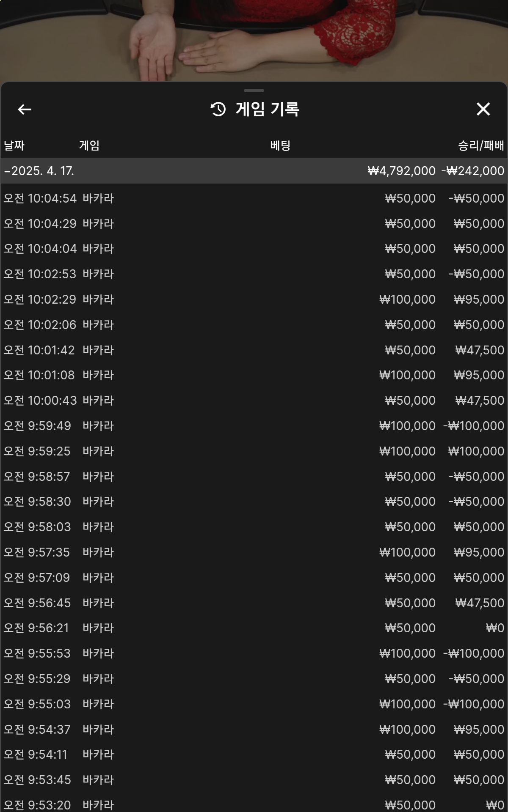Click the 승리/패배 column header
Screen dimensions: 508x812
[x=480, y=145]
